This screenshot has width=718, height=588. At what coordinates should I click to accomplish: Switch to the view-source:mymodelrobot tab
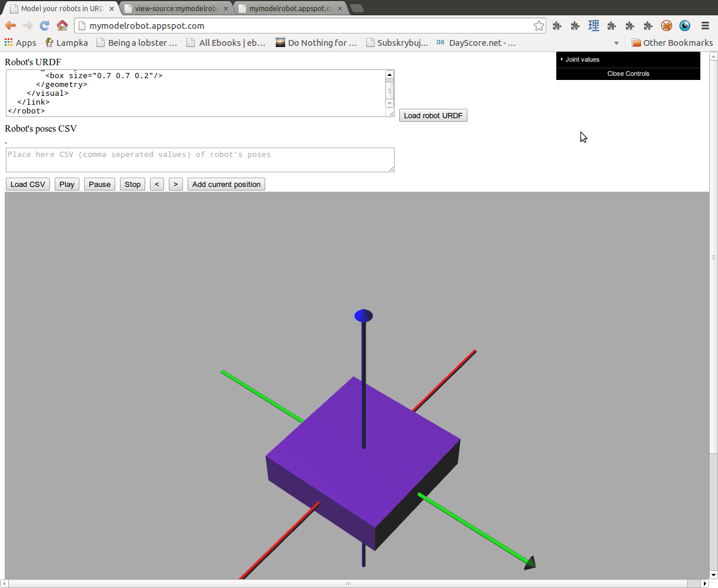coord(176,9)
